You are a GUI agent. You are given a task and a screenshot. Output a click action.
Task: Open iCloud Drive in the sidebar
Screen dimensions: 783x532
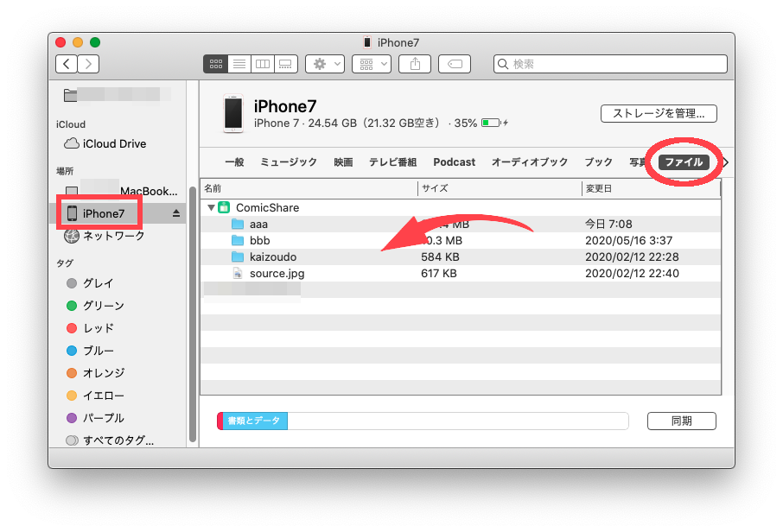105,143
